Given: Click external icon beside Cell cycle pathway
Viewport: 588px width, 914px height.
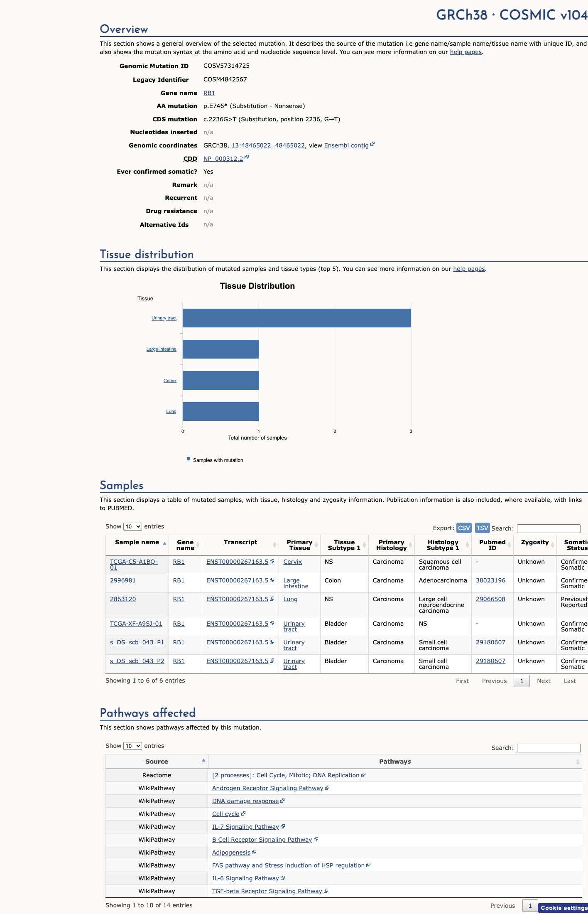Looking at the screenshot, I should click(243, 813).
